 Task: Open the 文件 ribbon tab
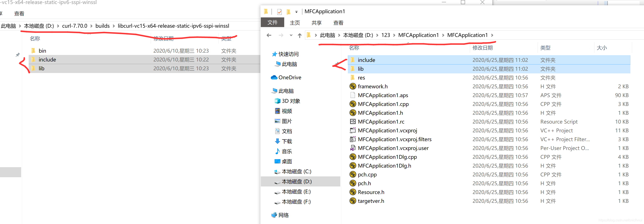click(273, 22)
